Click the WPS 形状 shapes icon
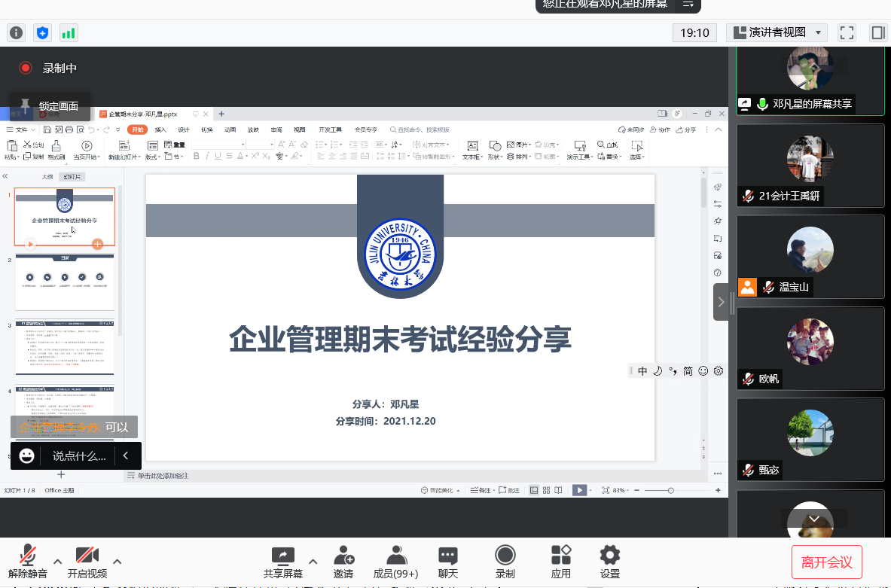The height and width of the screenshot is (588, 891). click(x=494, y=146)
